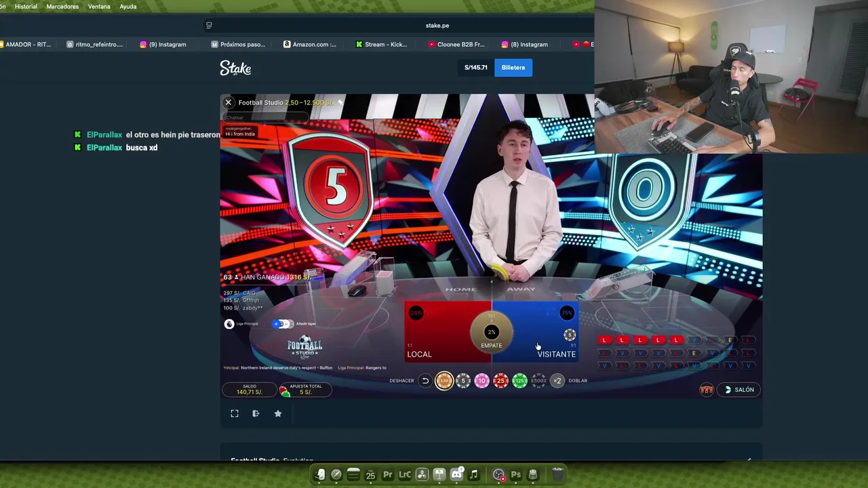
Task: Click the S/145.71 balance display
Action: 476,67
